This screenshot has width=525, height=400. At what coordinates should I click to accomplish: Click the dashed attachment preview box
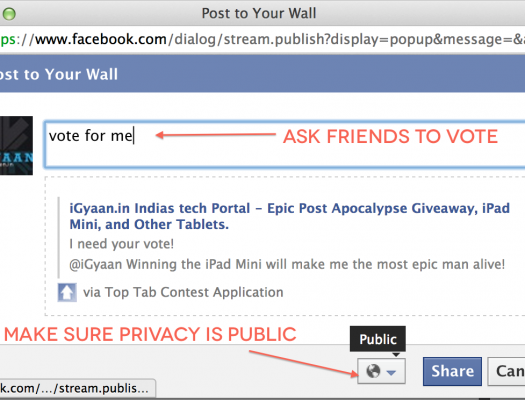point(285,246)
